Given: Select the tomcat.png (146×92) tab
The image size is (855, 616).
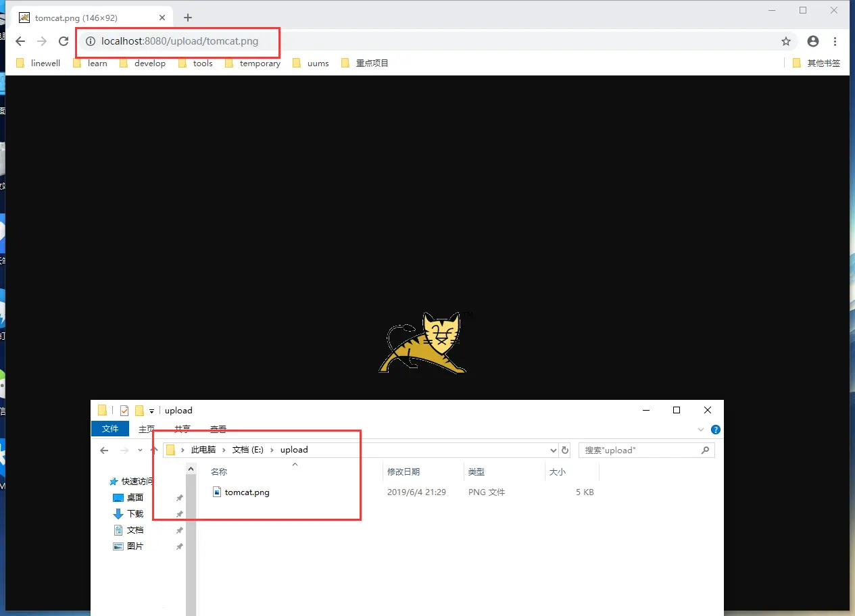Looking at the screenshot, I should pyautogui.click(x=93, y=18).
